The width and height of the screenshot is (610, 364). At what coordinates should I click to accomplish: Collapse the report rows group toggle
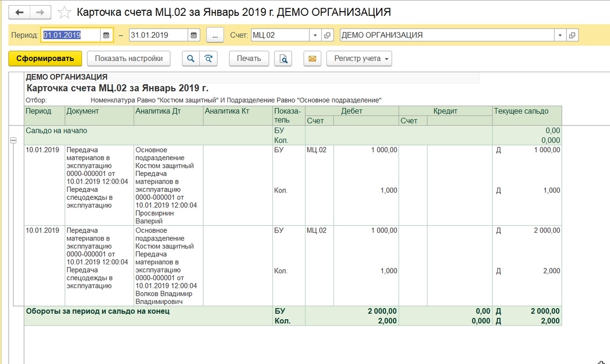point(13,140)
